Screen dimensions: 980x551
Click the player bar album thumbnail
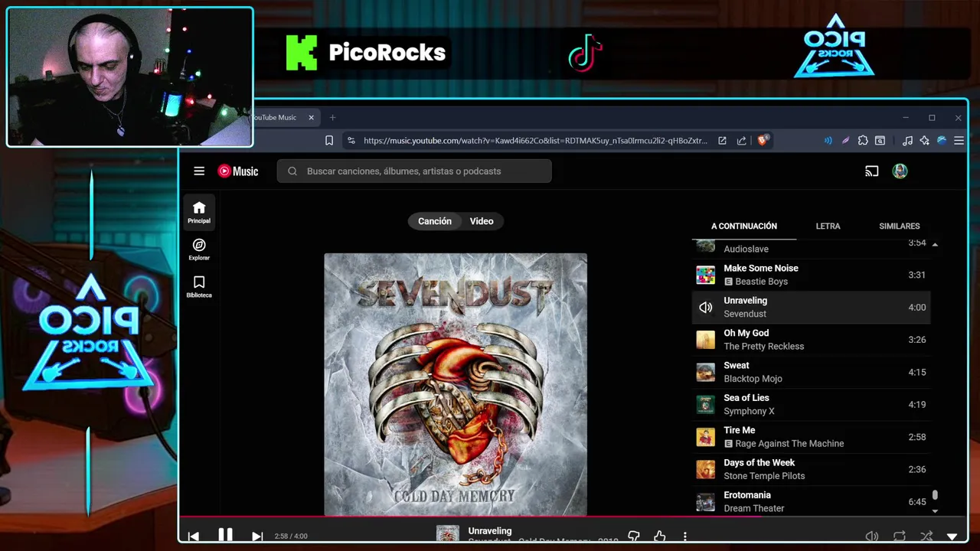pos(447,535)
